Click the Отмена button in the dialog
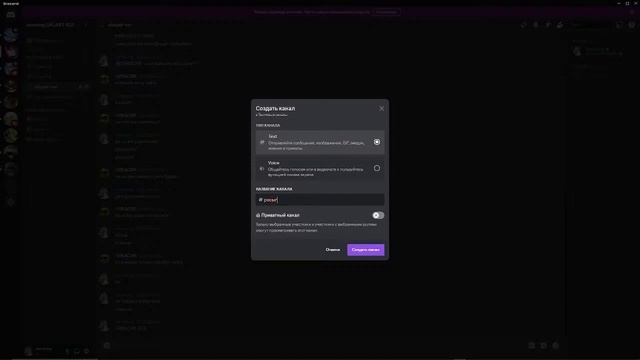 click(x=333, y=250)
